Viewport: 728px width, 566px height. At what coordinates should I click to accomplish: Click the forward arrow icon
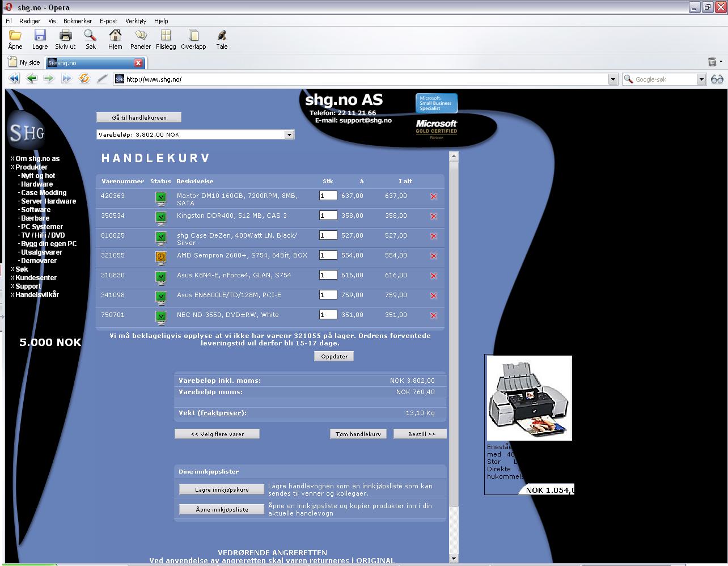tap(49, 79)
